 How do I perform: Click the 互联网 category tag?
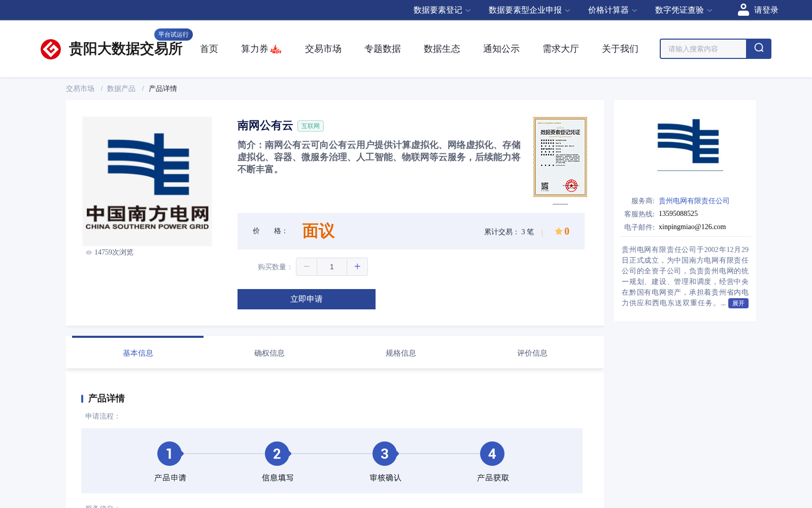(x=311, y=126)
